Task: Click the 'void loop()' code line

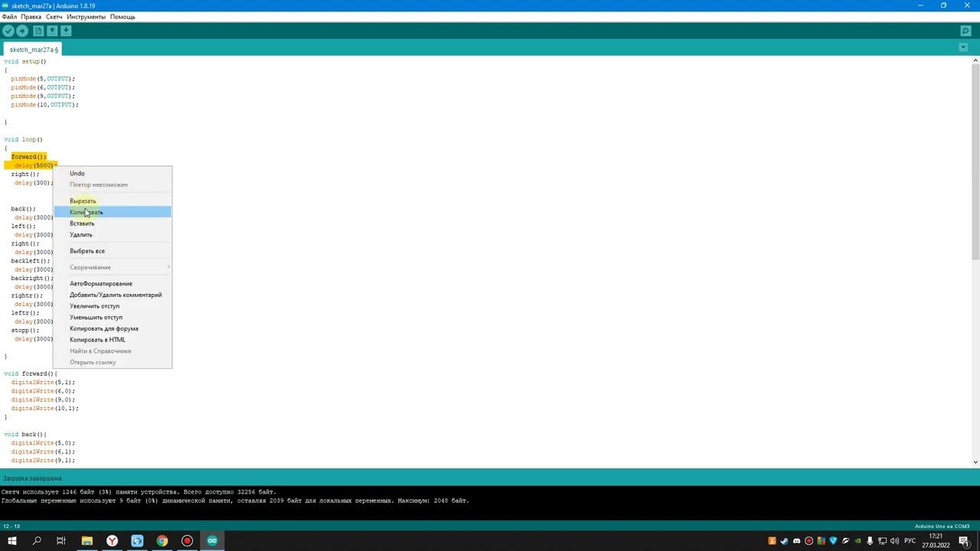Action: tap(23, 139)
